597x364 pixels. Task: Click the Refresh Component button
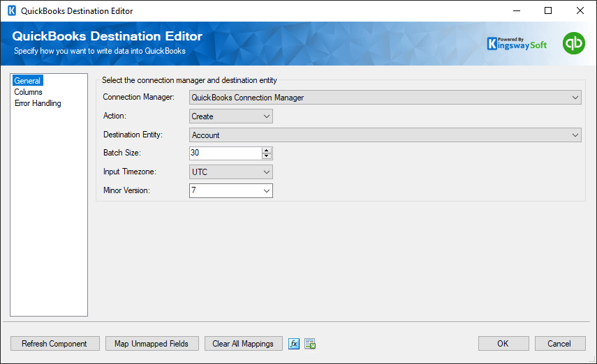coord(55,344)
